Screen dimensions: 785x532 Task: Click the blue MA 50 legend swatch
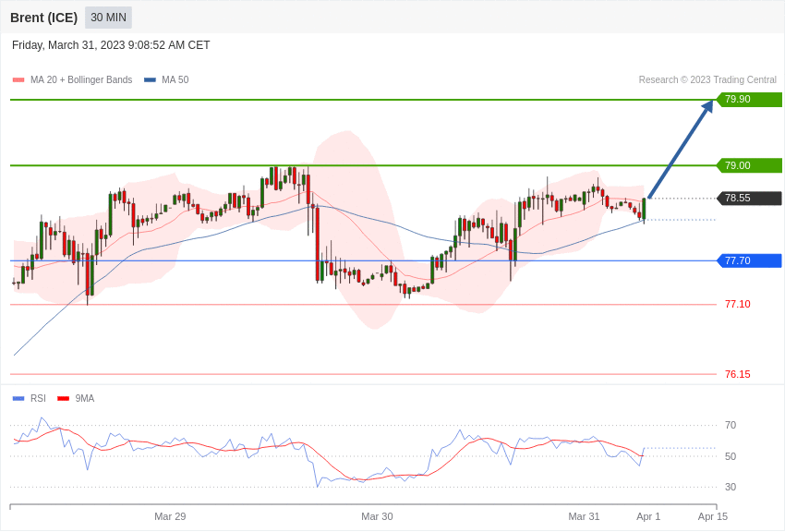150,79
